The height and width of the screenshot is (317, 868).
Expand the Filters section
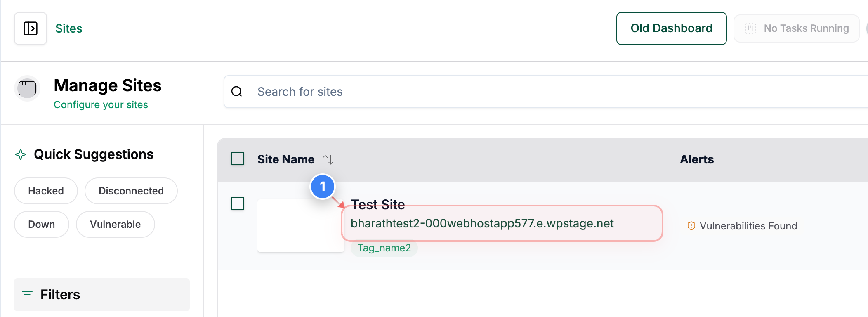[x=102, y=295]
